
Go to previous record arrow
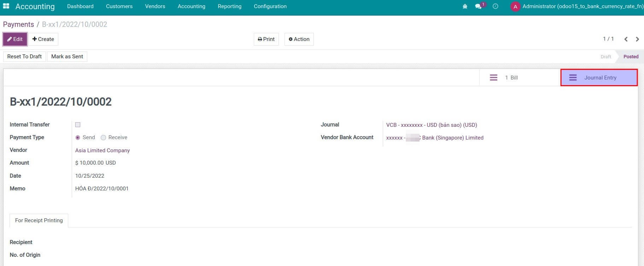click(x=626, y=39)
